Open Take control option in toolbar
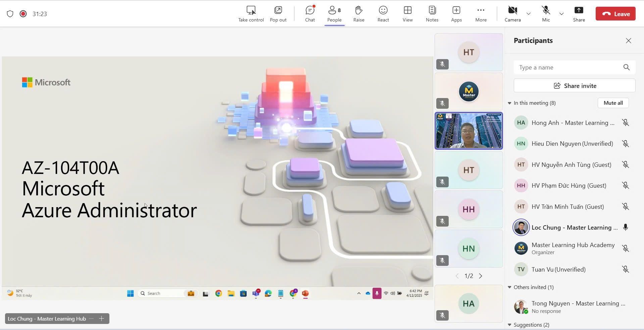Image resolution: width=644 pixels, height=330 pixels. click(251, 14)
